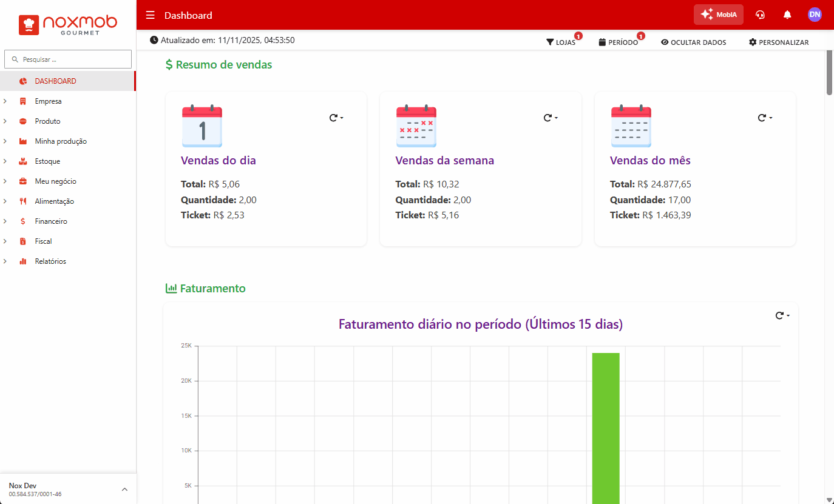Open the Financeiro menu
834x504 pixels.
pos(51,221)
